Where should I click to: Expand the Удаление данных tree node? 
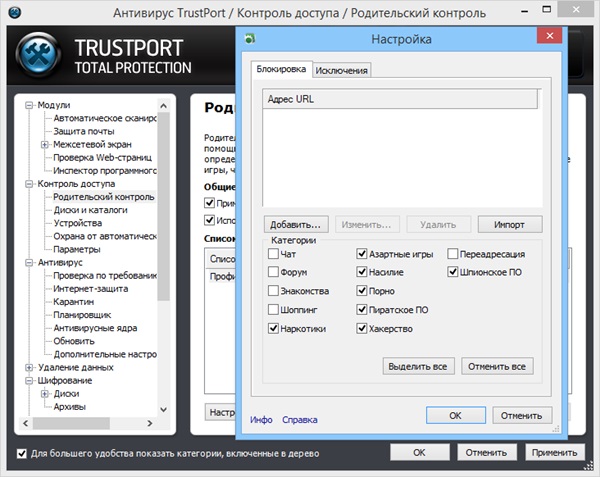[29, 368]
